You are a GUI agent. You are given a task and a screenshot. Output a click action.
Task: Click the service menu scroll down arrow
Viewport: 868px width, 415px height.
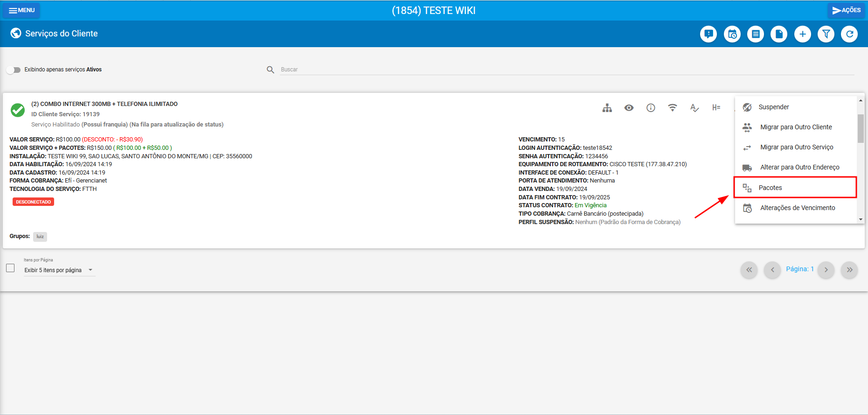pos(861,219)
